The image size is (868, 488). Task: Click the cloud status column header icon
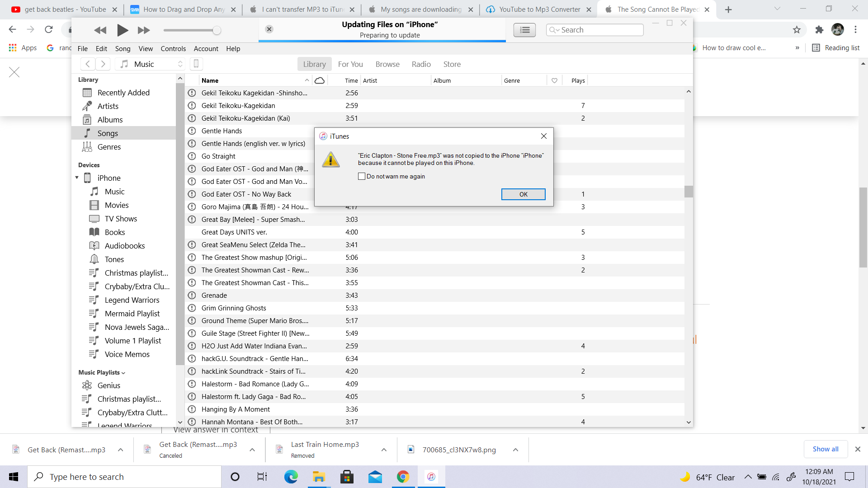tap(320, 80)
